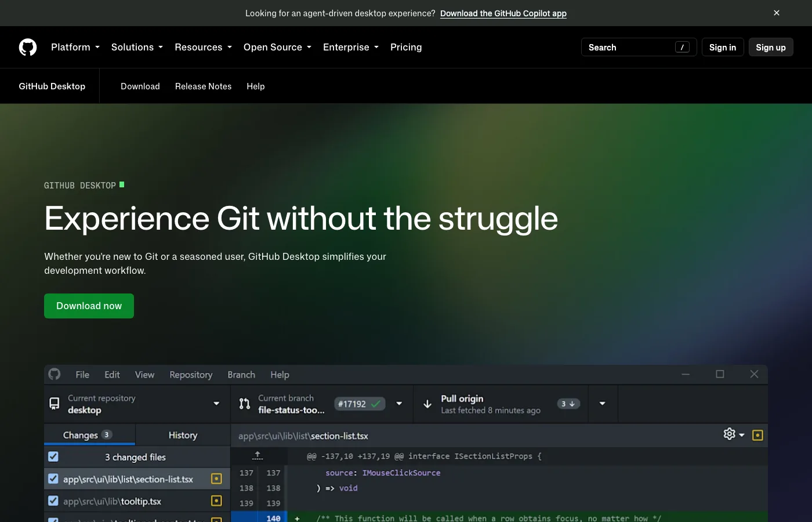This screenshot has width=812, height=522.
Task: Click the slash shortcut key hint in Search
Action: (x=682, y=47)
